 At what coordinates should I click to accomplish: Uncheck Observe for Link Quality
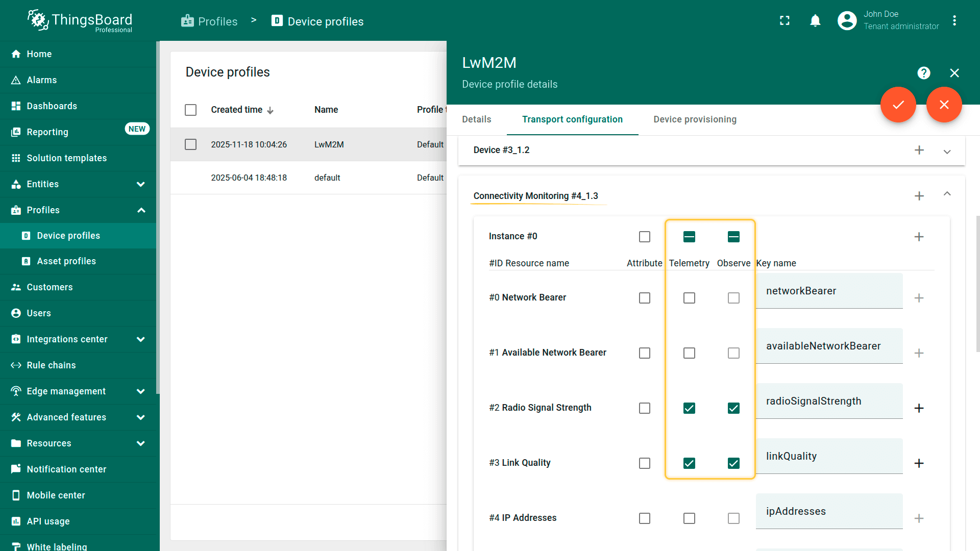click(733, 463)
